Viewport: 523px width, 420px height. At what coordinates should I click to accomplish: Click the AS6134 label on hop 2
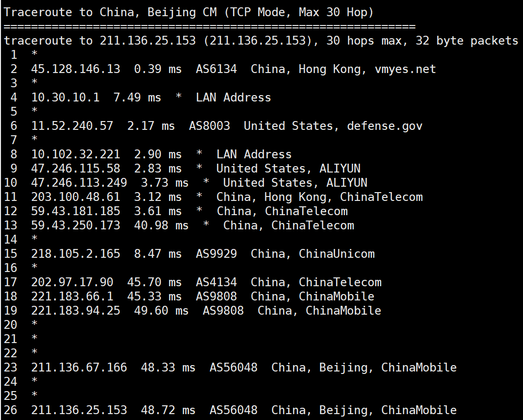click(x=216, y=69)
